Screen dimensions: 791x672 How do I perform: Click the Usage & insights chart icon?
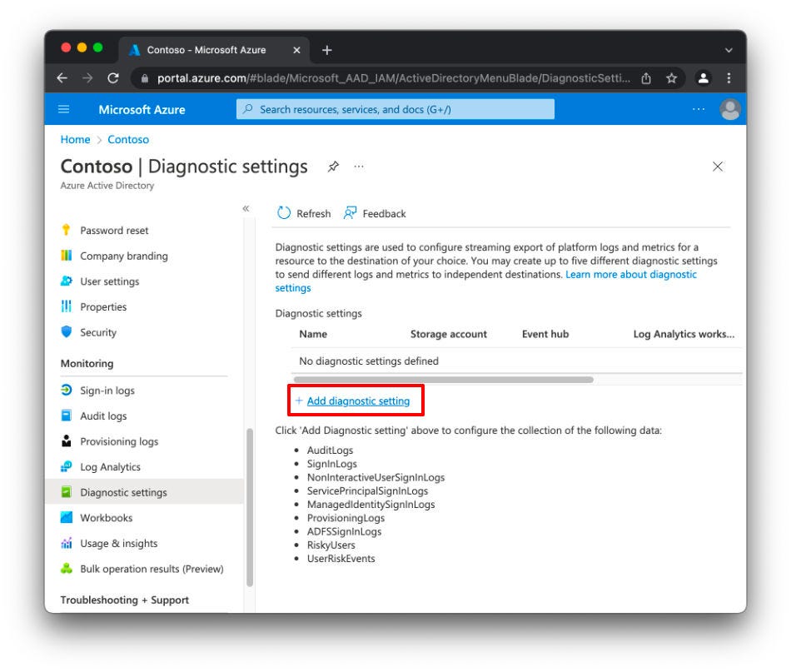point(66,543)
